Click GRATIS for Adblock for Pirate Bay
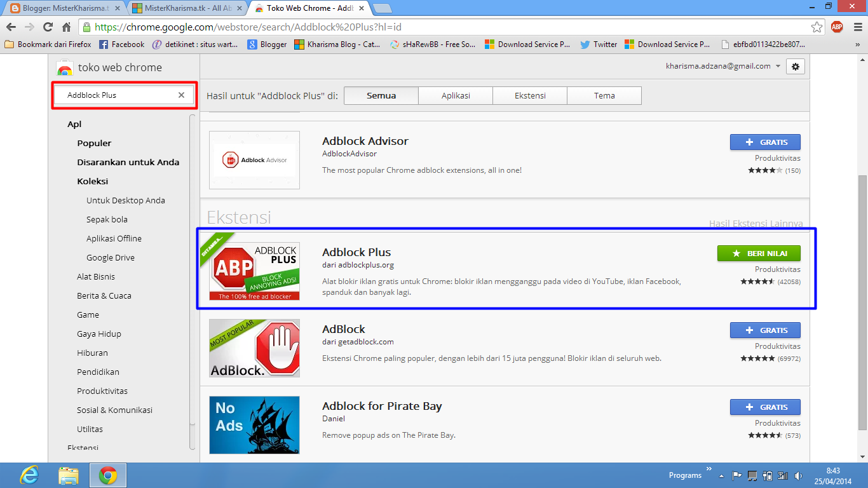Screen dimensions: 868x488 765,407
